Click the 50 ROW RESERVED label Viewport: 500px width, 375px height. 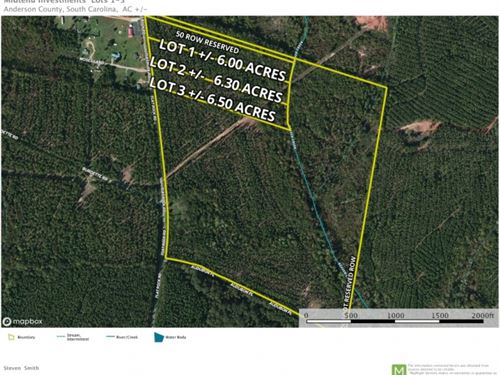tap(207, 42)
